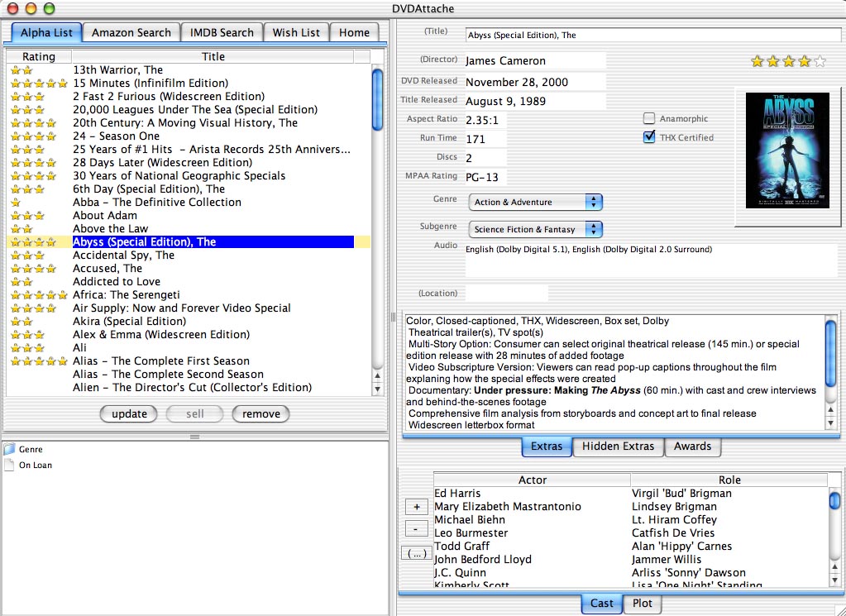Screen dimensions: 846x616
Task: Click the minus button to remove actor
Action: coord(416,529)
